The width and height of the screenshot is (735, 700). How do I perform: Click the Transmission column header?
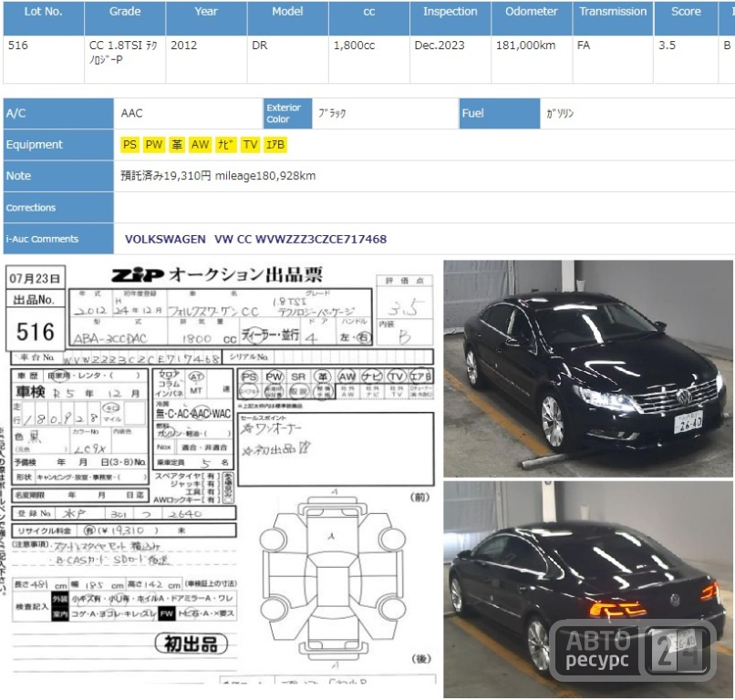[x=613, y=18]
